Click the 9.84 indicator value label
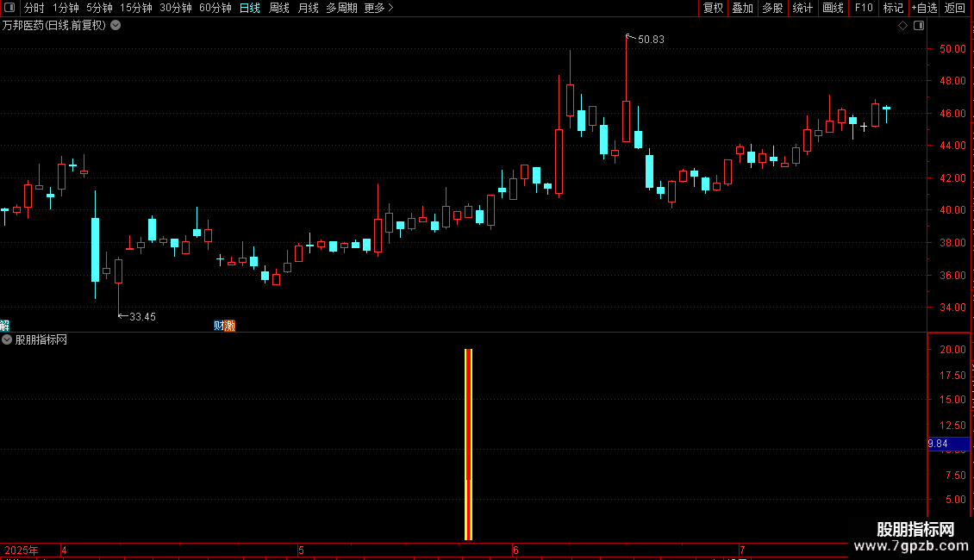The image size is (974, 560). tap(948, 444)
